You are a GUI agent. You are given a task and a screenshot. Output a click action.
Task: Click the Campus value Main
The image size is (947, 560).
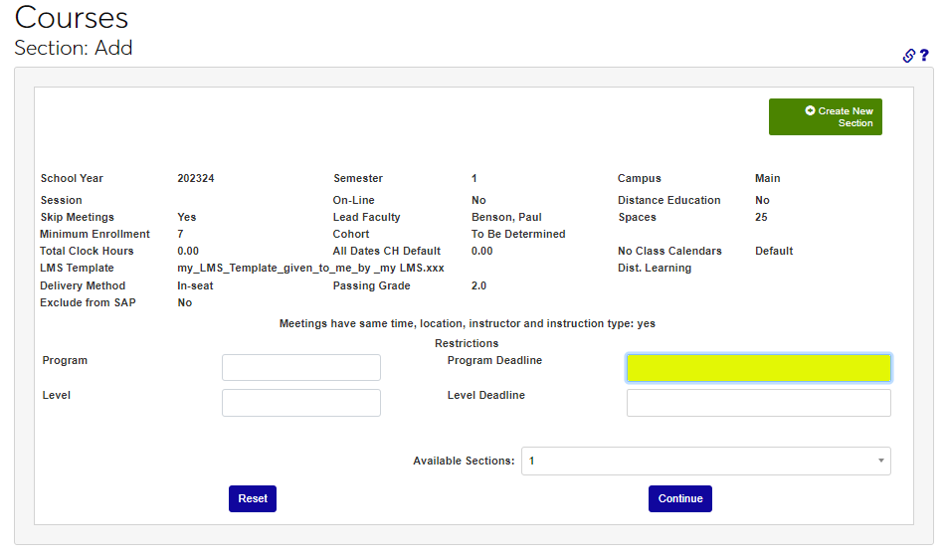click(767, 179)
